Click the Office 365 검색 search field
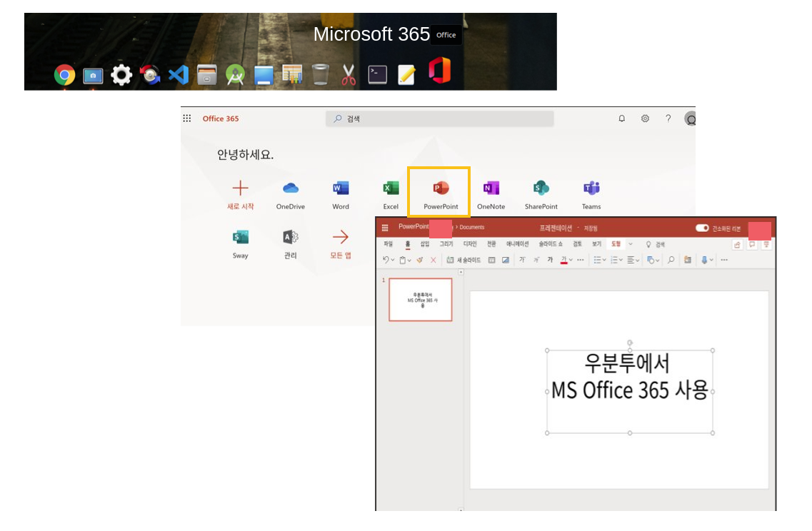 point(440,118)
